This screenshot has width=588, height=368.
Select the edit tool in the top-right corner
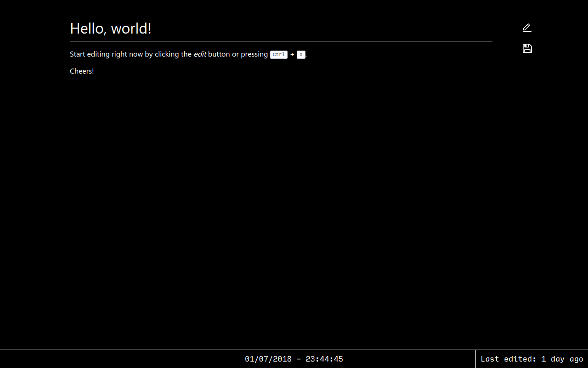click(x=527, y=28)
